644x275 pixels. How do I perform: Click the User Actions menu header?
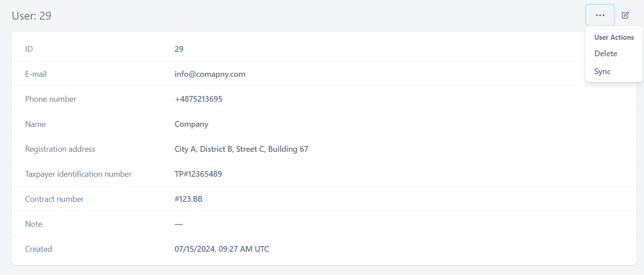click(x=614, y=37)
